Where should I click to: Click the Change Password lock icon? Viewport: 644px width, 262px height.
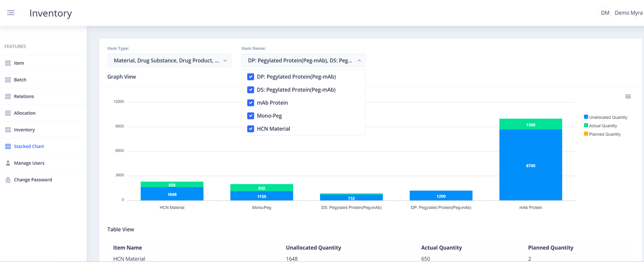tap(8, 180)
